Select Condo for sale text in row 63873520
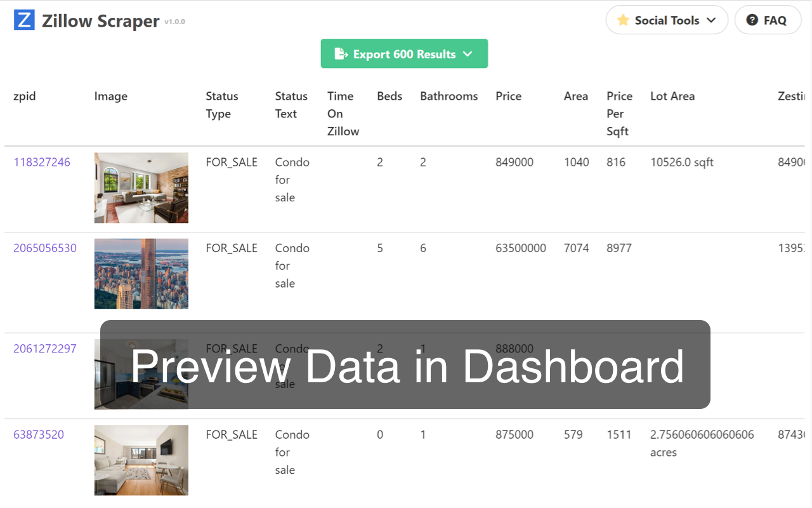This screenshot has width=812, height=508. point(292,452)
